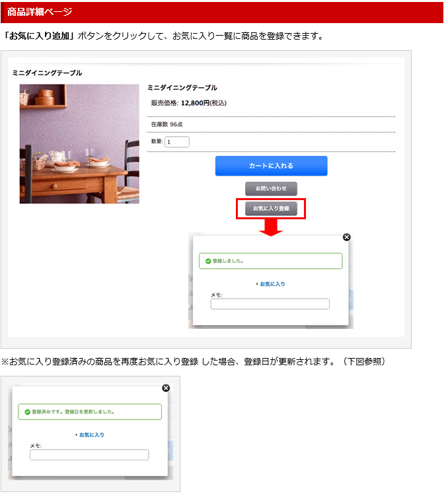Click green check icon beside 登録しました
Image resolution: width=448 pixels, height=498 pixels.
point(208,261)
